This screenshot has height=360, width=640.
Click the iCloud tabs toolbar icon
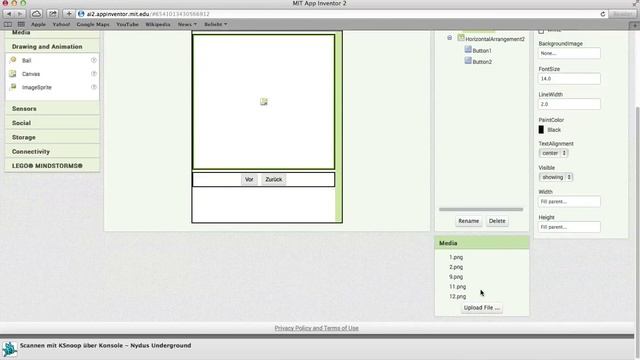coord(36,14)
